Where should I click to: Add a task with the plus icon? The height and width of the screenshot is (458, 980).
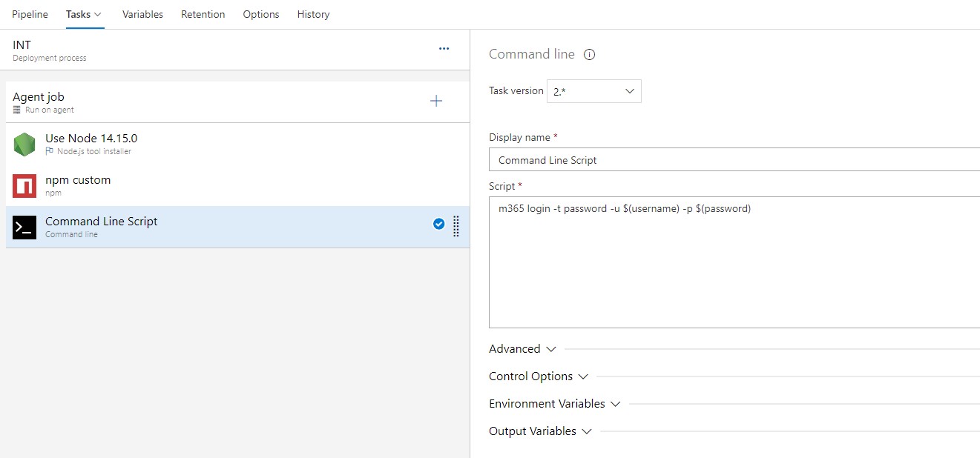pyautogui.click(x=436, y=101)
